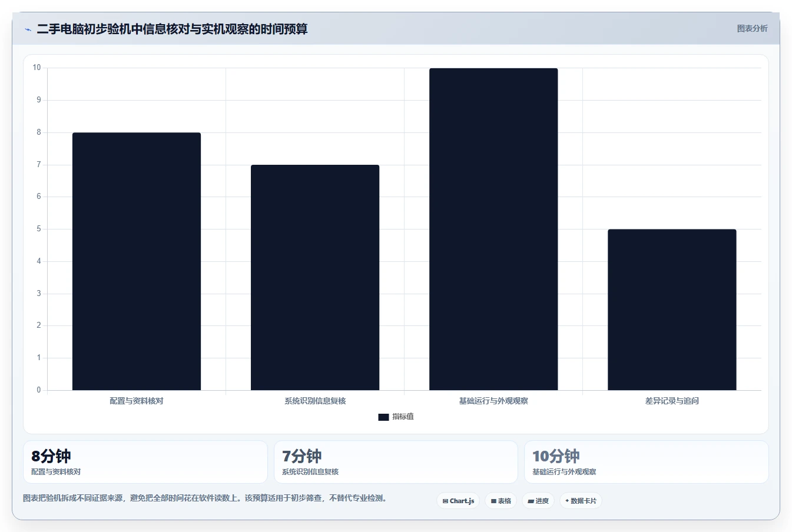Viewport: 792px width, 532px height.
Task: Select the 8分钟 data card
Action: 145,462
